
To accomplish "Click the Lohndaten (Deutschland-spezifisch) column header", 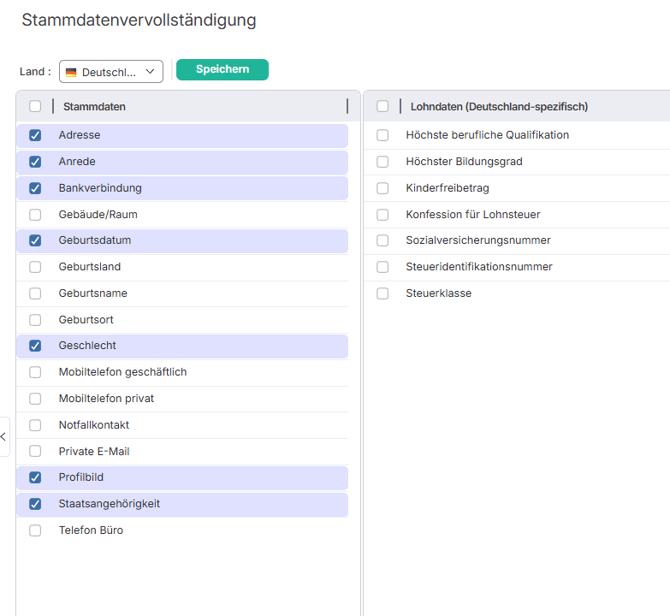I will (499, 107).
